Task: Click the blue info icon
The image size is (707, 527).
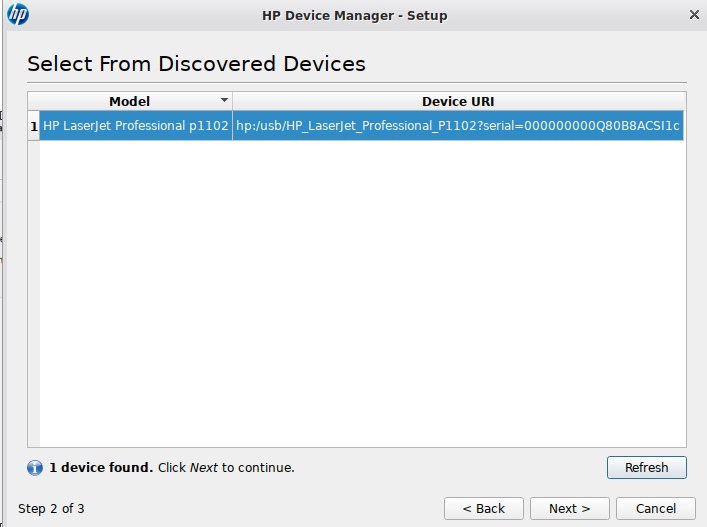Action: click(x=35, y=467)
